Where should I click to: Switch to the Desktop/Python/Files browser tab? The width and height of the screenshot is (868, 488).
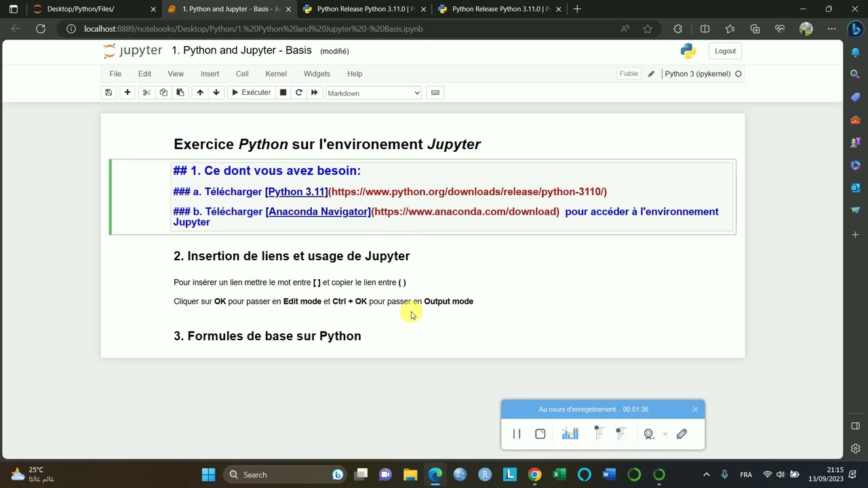pyautogui.click(x=94, y=9)
